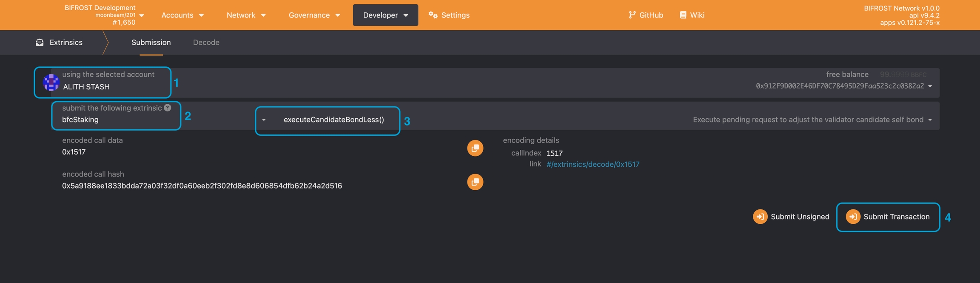Screen dimensions: 980x283
Task: Select the Submission tab
Action: point(151,43)
